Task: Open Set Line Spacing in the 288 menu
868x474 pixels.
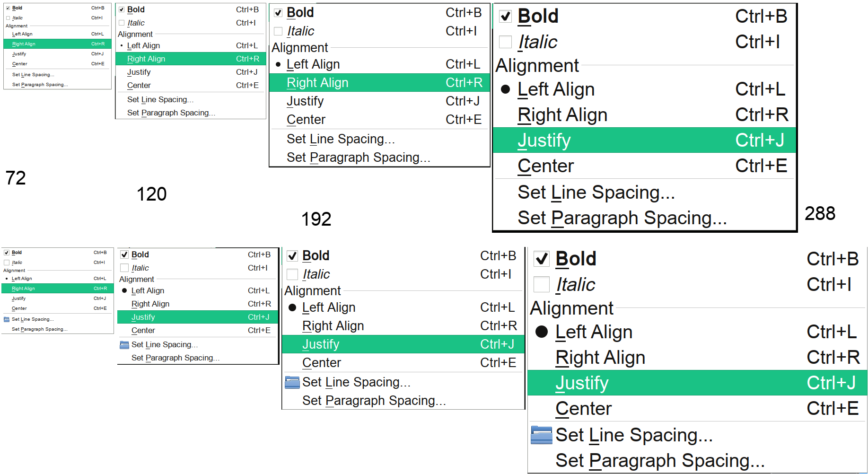Action: [596, 193]
